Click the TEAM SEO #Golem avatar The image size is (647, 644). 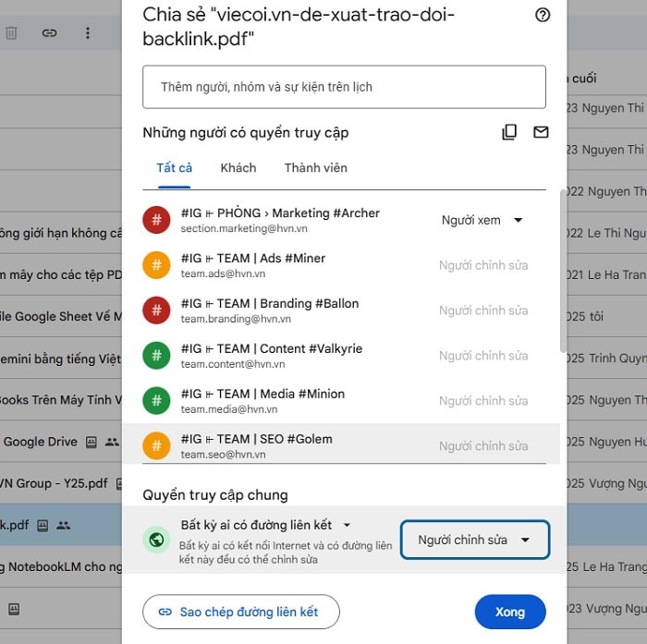click(x=156, y=446)
